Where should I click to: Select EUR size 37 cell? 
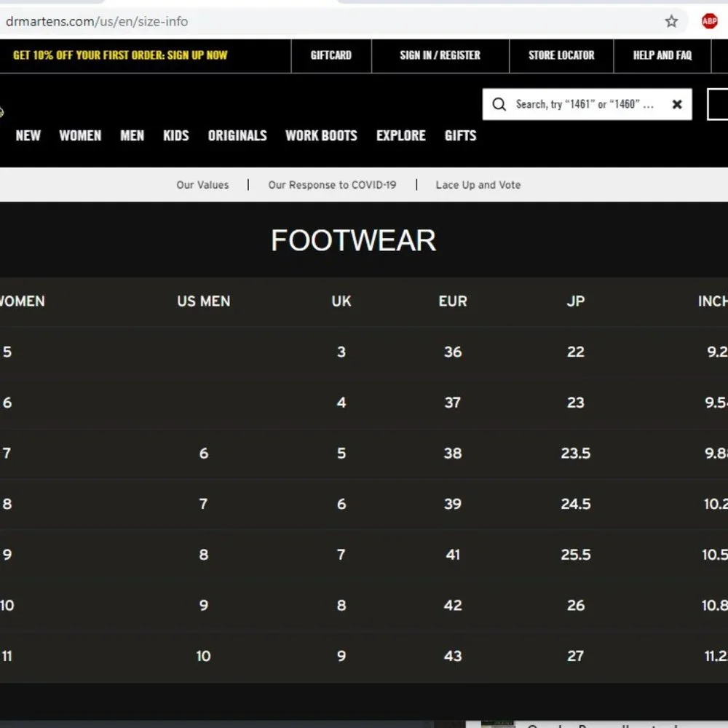coord(453,403)
